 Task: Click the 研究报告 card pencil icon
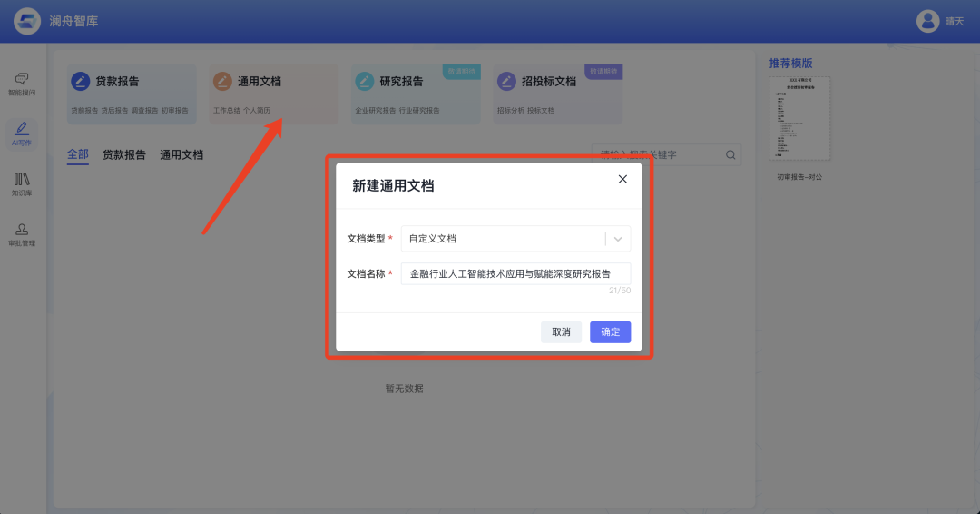pyautogui.click(x=365, y=82)
